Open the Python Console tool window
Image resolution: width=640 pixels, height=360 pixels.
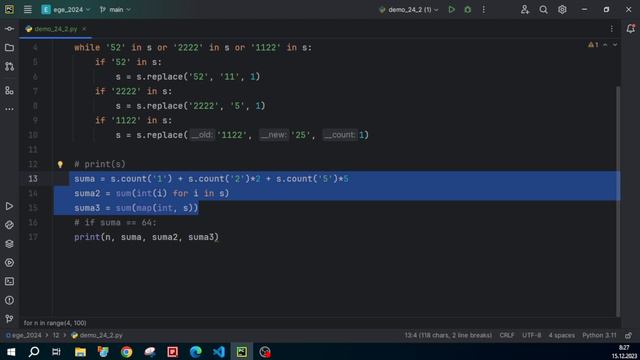[x=9, y=225]
